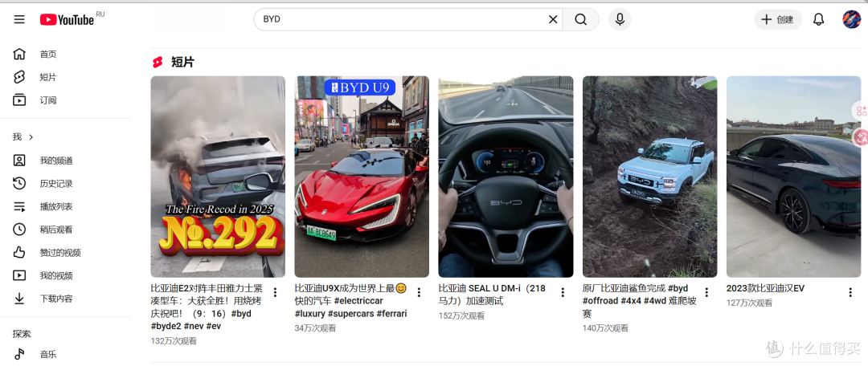Expand the 我 section chevron
Image resolution: width=868 pixels, height=366 pixels.
31,136
